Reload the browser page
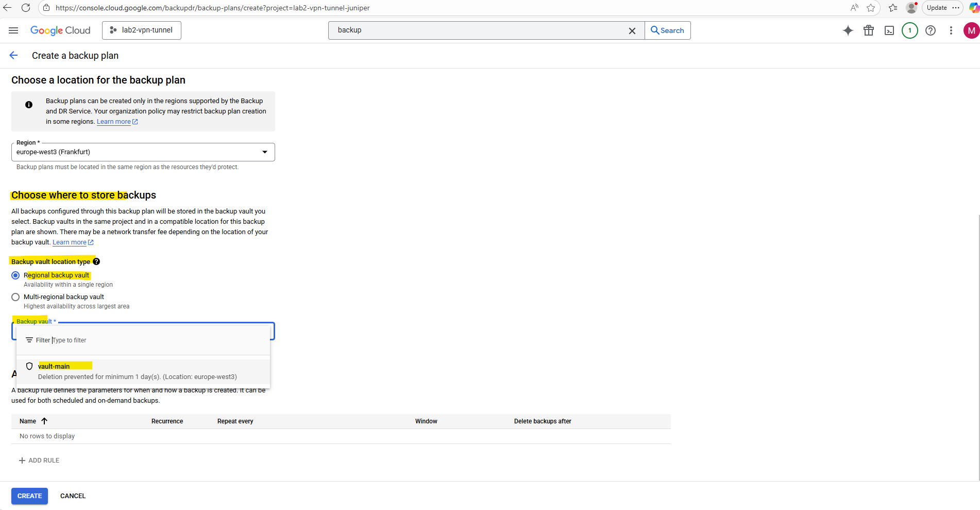This screenshot has width=980, height=510. (x=26, y=8)
